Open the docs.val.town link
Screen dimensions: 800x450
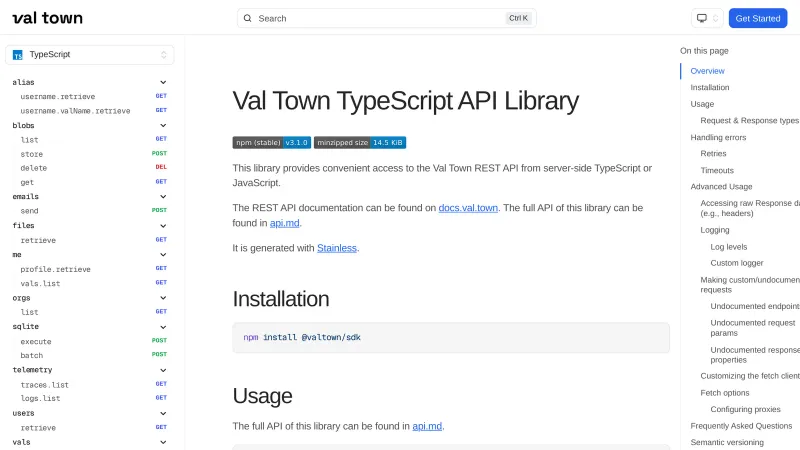(x=468, y=208)
